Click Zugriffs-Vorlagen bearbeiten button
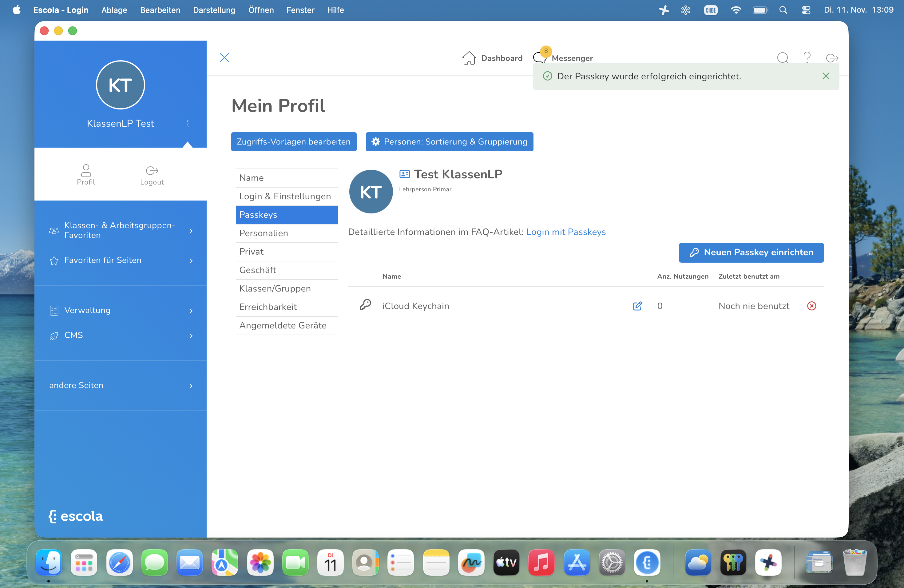The width and height of the screenshot is (904, 588). (x=294, y=142)
